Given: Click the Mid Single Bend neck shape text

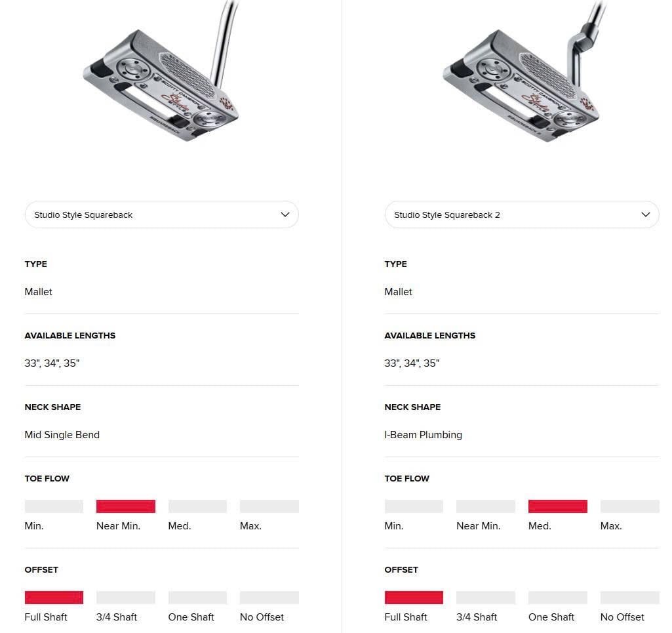Looking at the screenshot, I should tap(62, 435).
